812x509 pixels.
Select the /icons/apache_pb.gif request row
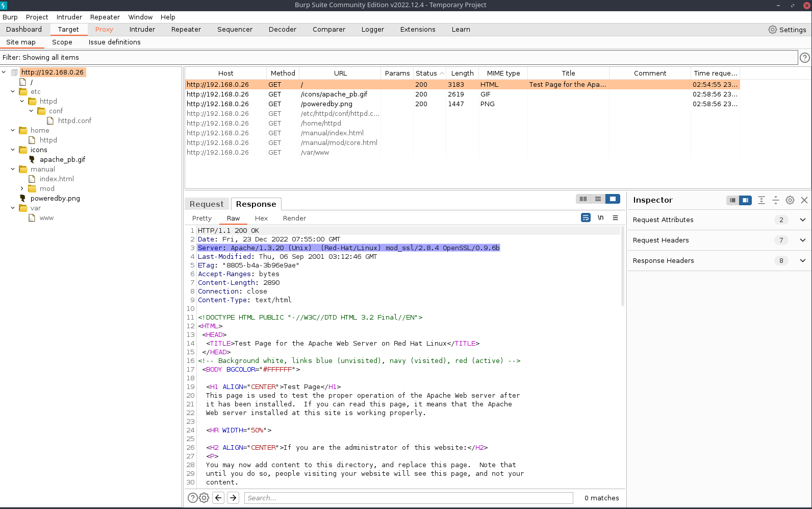point(462,94)
